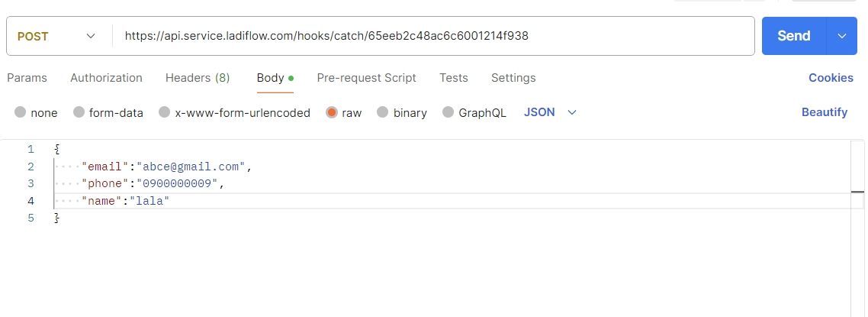
Task: Open the Authorization tab
Action: (106, 78)
